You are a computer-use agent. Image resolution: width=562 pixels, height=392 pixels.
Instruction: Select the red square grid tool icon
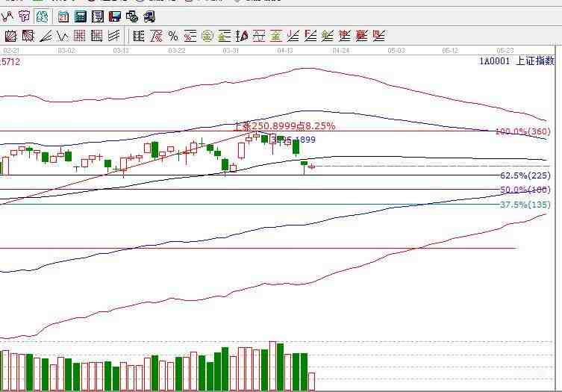pos(80,36)
